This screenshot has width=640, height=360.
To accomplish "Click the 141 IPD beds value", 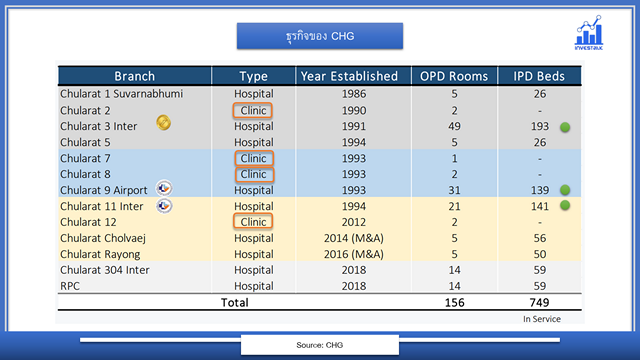I will coord(540,206).
